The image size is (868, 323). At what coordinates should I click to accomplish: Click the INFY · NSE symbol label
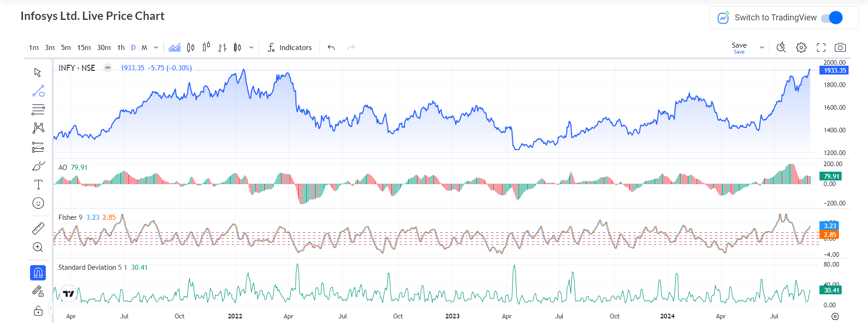pyautogui.click(x=77, y=68)
